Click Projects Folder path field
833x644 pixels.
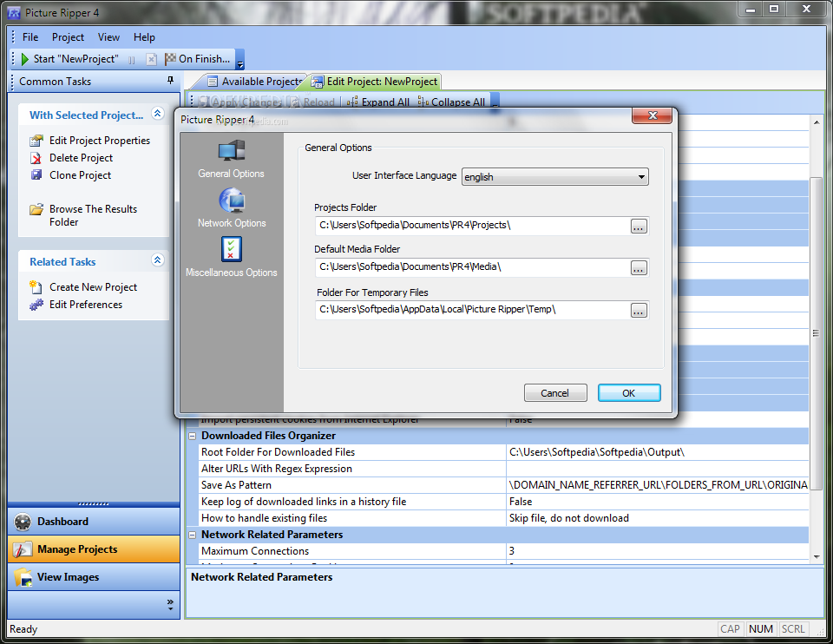click(x=472, y=226)
